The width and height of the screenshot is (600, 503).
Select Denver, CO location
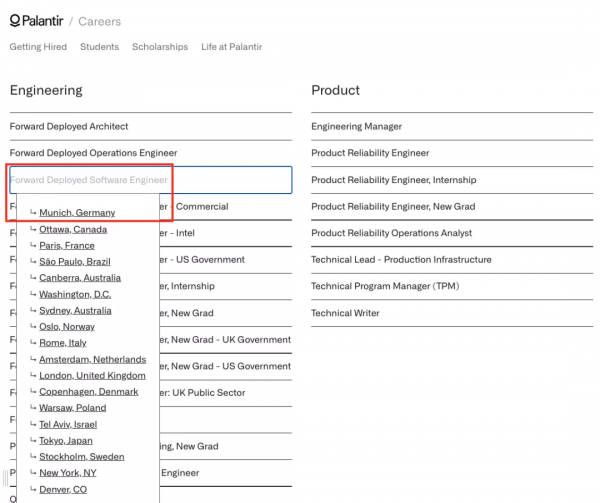coord(63,490)
